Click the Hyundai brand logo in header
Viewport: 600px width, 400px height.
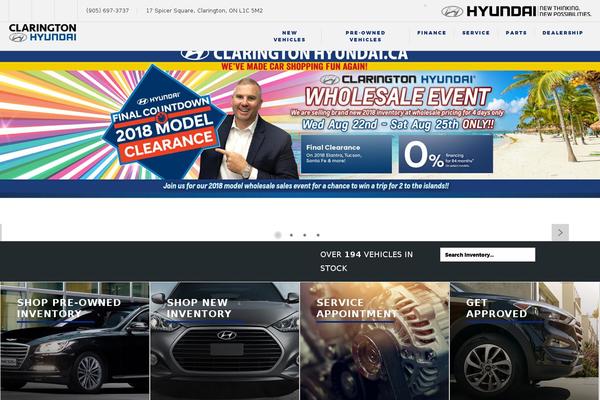point(516,11)
